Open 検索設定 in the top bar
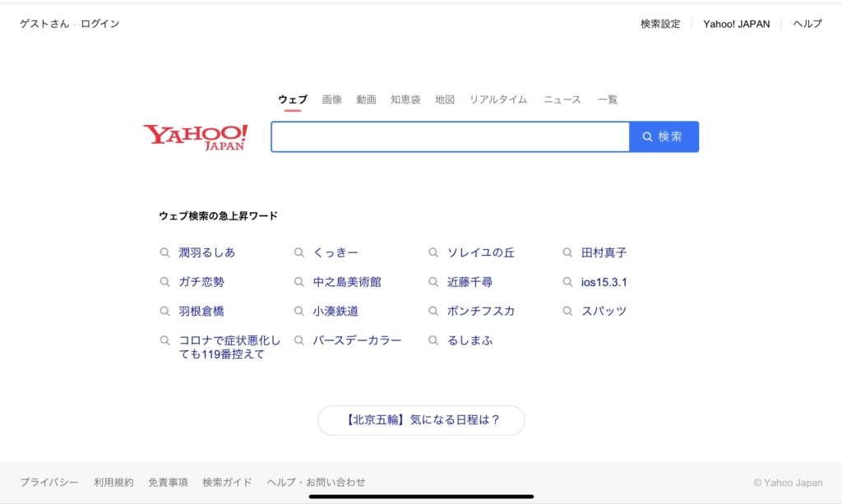The width and height of the screenshot is (842, 504). [660, 24]
